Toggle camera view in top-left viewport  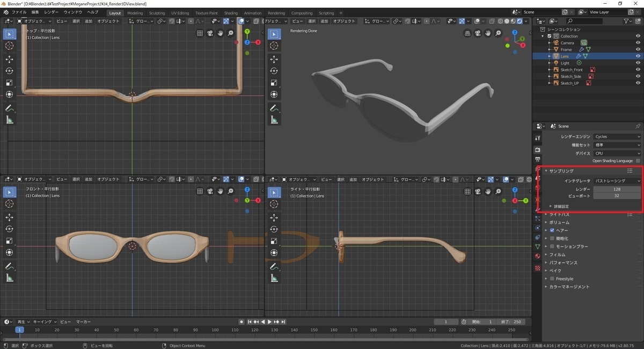[210, 33]
